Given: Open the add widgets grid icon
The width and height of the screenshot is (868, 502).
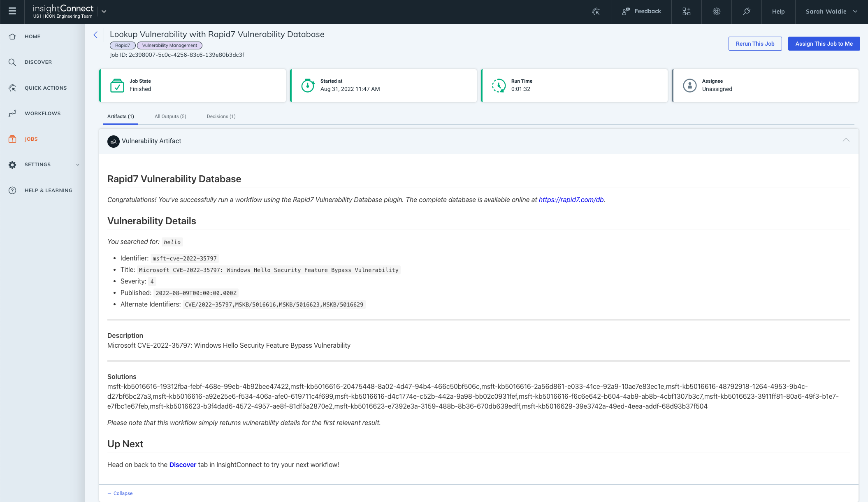Looking at the screenshot, I should tap(687, 12).
